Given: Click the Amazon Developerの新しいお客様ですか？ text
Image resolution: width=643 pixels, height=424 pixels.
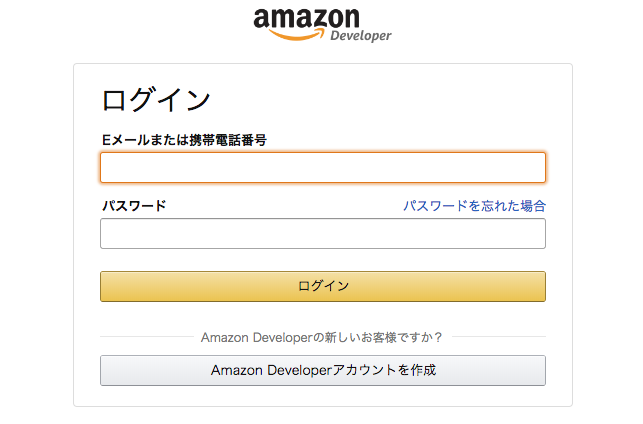Looking at the screenshot, I should pyautogui.click(x=322, y=337).
